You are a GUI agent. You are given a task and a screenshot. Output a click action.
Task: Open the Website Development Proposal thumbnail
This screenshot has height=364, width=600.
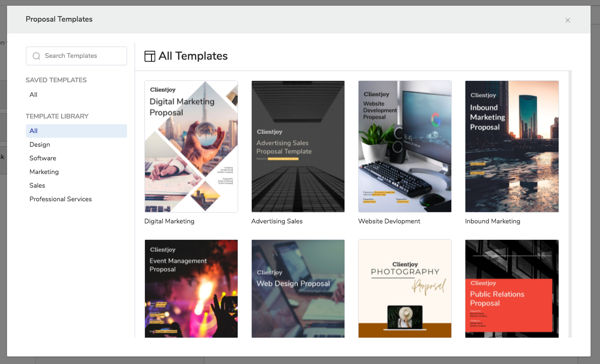point(405,146)
